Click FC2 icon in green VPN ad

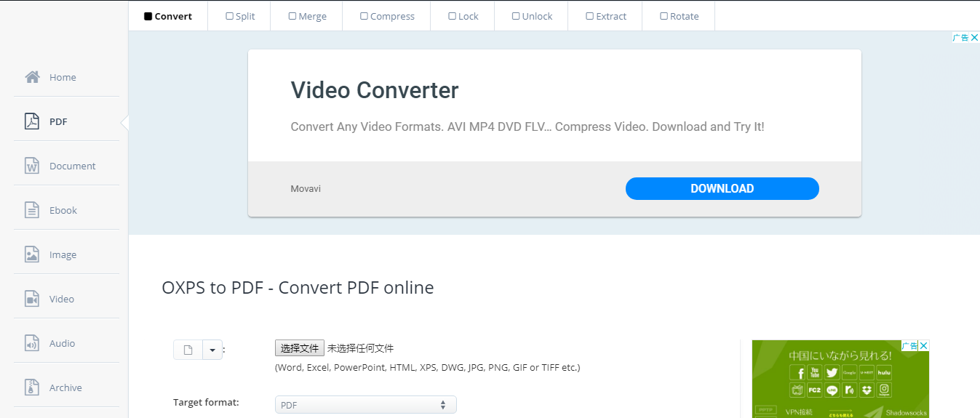tap(815, 390)
